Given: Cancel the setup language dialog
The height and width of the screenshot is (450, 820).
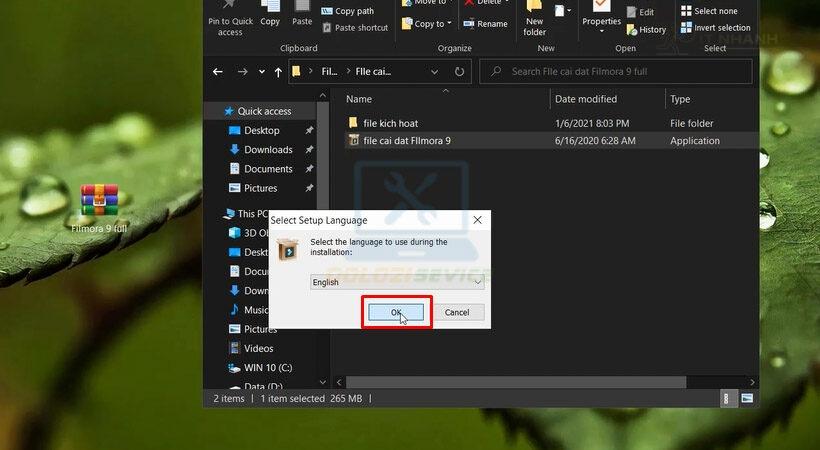Looking at the screenshot, I should pos(456,312).
